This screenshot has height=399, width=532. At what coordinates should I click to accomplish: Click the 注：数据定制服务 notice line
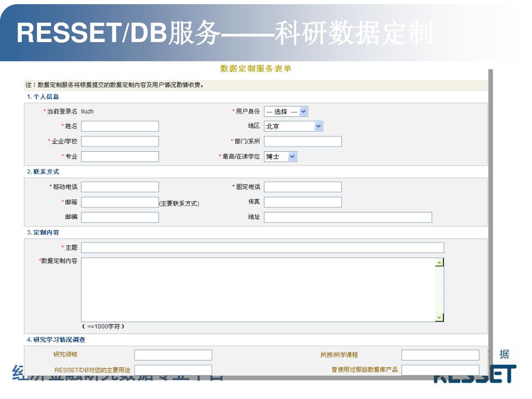click(115, 85)
